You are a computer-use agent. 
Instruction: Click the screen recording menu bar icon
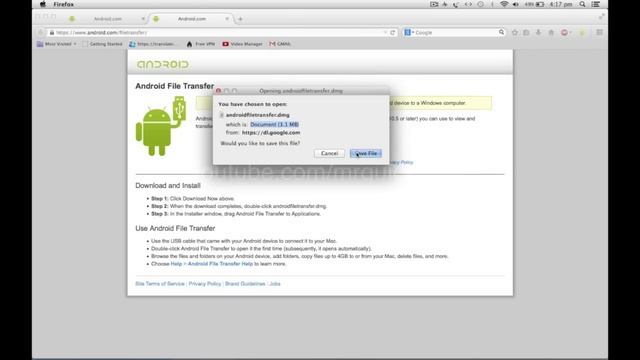point(434,4)
